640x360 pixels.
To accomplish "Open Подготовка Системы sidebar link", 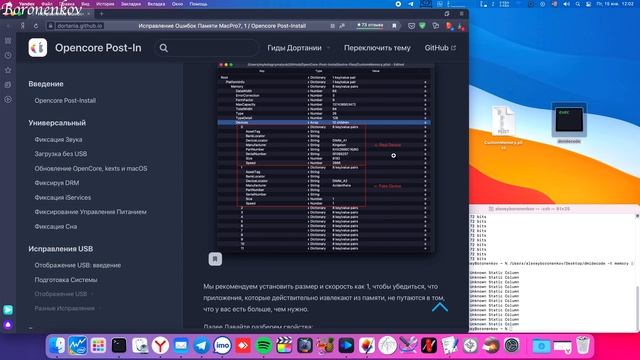I will tap(66, 280).
